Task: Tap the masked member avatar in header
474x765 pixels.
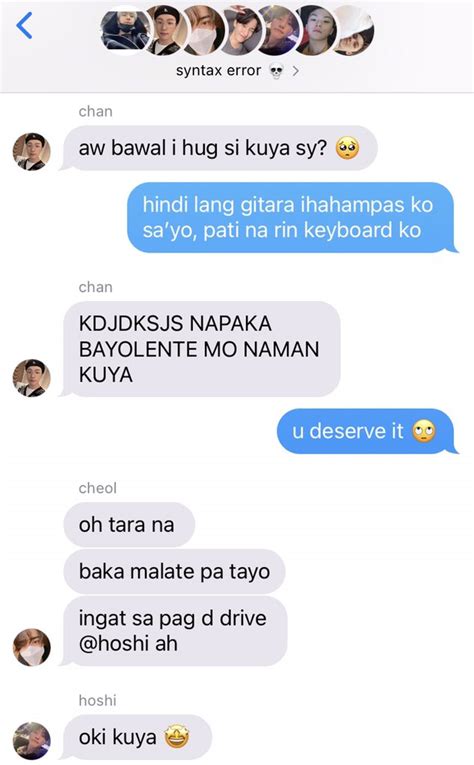Action: point(204,30)
